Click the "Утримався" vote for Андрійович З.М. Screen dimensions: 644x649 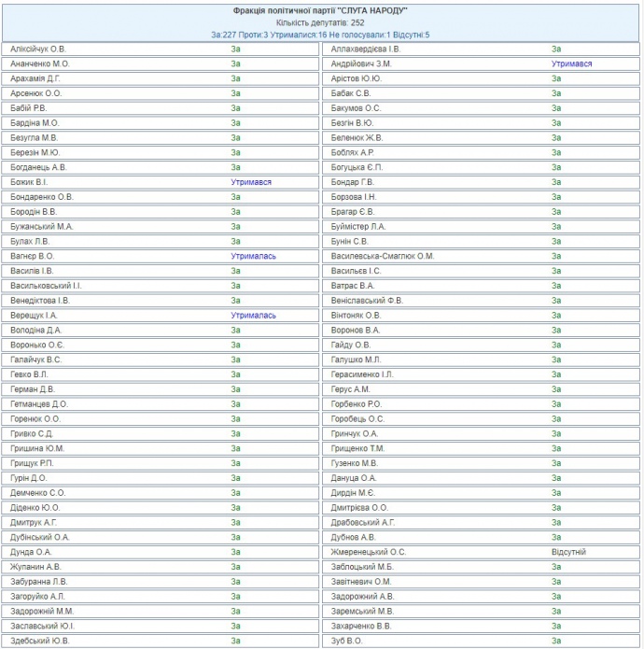click(x=571, y=63)
